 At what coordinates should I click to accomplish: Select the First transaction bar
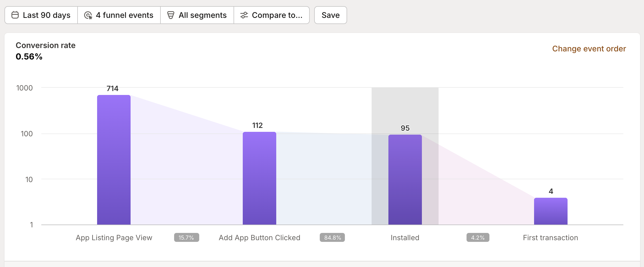(551, 211)
